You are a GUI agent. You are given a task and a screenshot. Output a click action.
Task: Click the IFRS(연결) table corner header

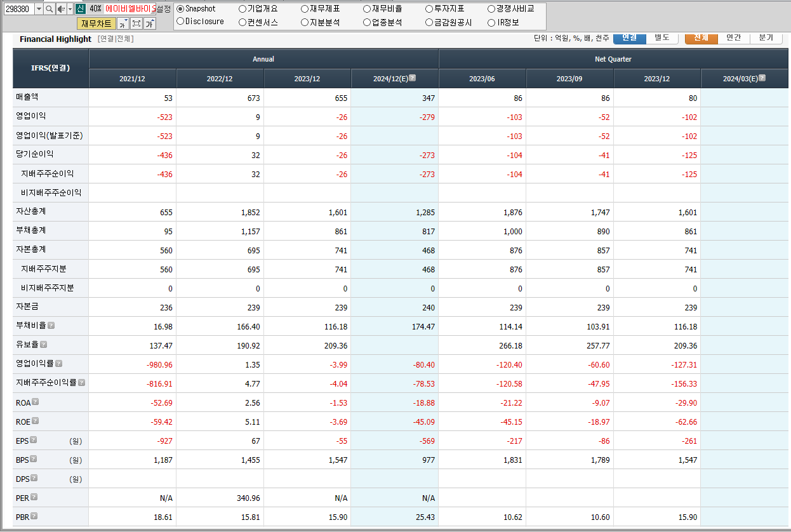point(50,68)
